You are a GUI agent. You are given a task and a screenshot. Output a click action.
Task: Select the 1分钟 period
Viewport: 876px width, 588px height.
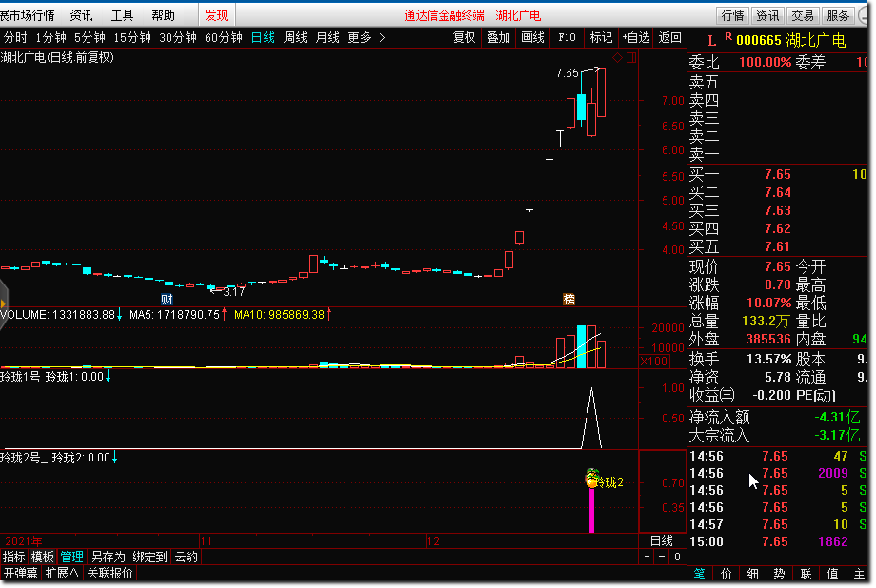point(50,37)
